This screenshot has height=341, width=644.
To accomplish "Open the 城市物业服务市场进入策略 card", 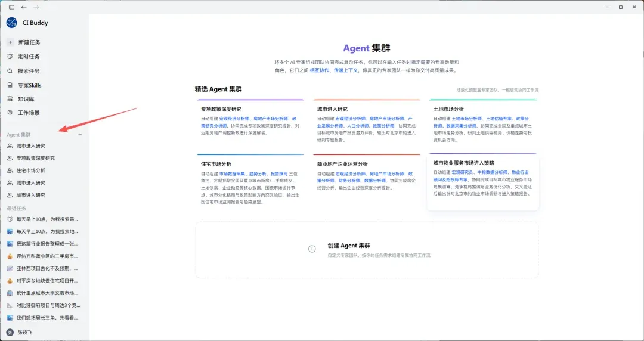I will coord(483,182).
